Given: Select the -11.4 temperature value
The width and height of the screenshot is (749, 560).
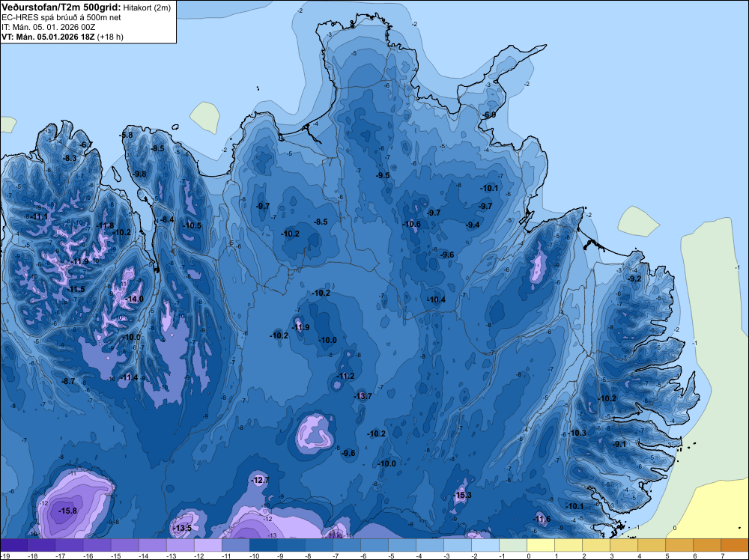Looking at the screenshot, I should (x=129, y=377).
